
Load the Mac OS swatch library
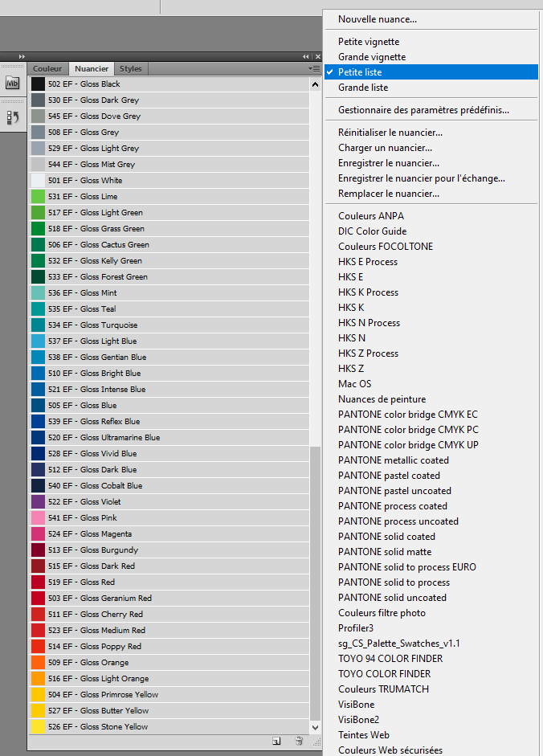(354, 384)
